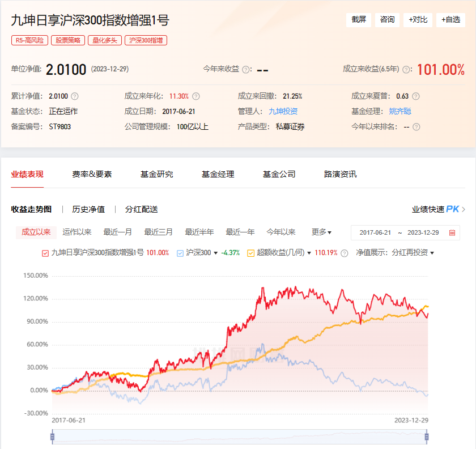Click the 股票策略 tag
476x449 pixels.
coord(68,40)
